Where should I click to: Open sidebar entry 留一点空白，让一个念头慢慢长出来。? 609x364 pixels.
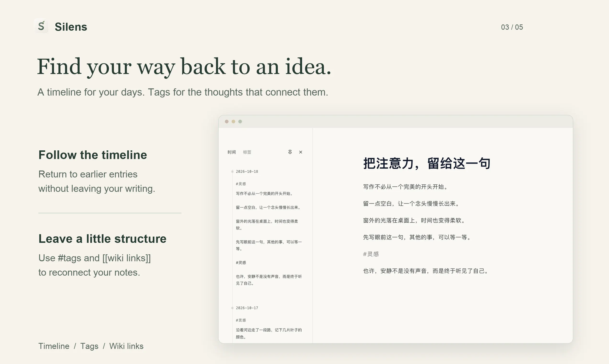268,208
